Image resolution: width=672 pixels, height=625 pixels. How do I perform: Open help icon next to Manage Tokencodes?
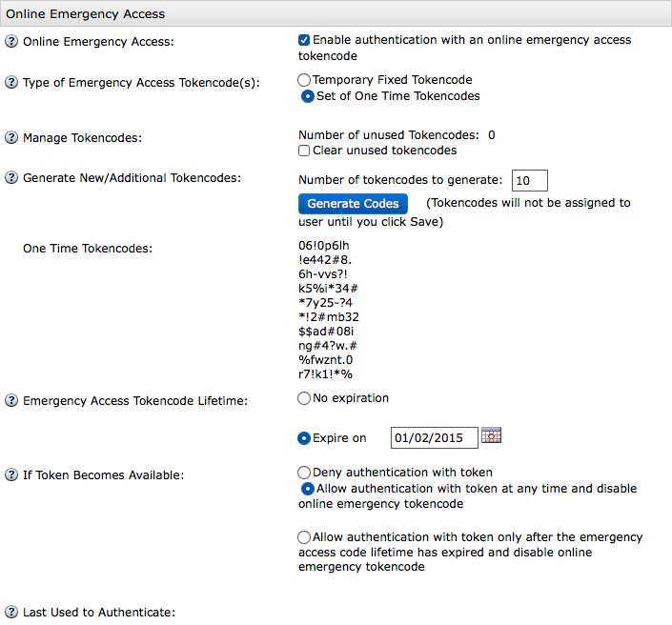tap(11, 137)
